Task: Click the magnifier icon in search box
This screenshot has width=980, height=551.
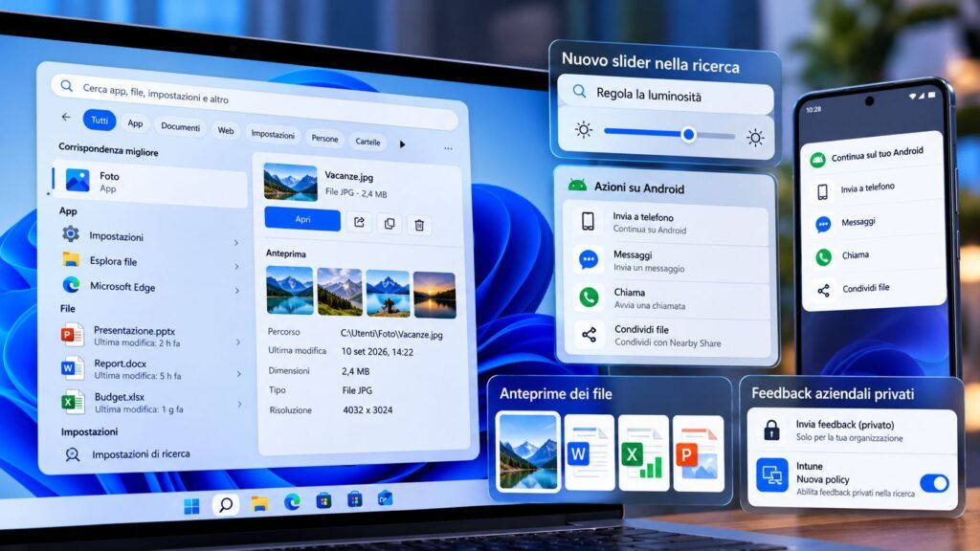Action: (66, 85)
